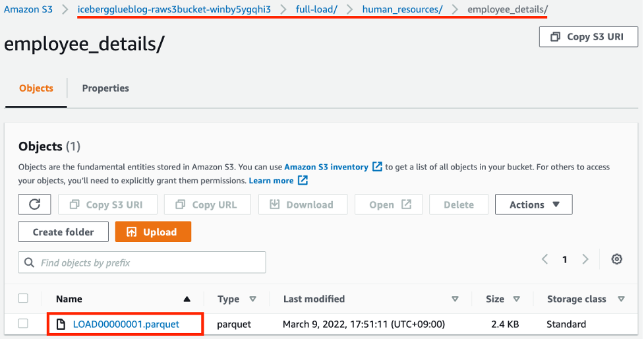The image size is (644, 339).
Task: Click the Name column header
Action: pos(69,299)
